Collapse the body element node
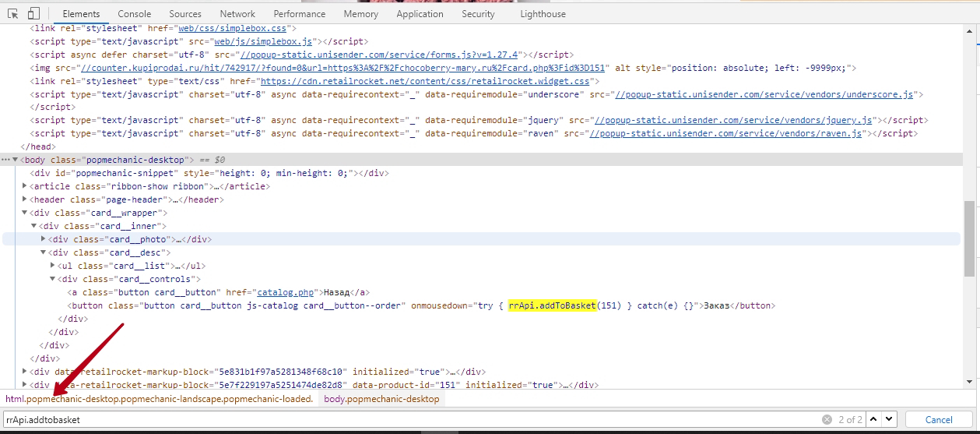Viewport: 980px width, 434px height. point(16,160)
